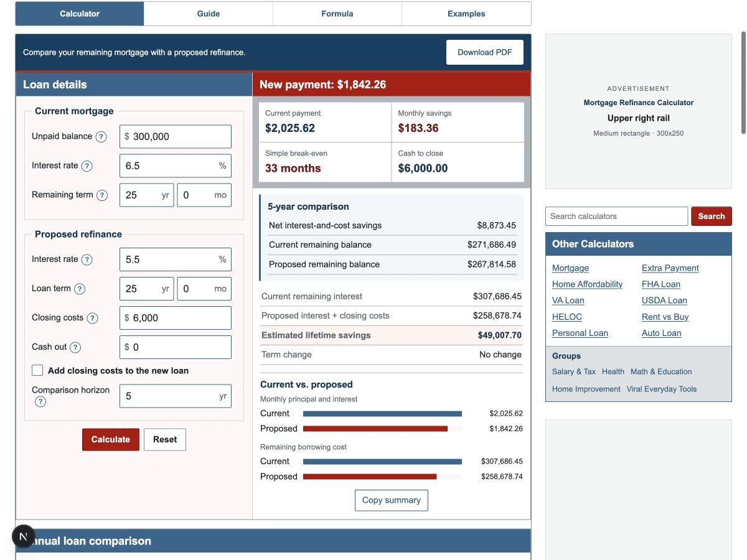Switch to the Calculator tab
The image size is (747, 560).
pos(80,14)
